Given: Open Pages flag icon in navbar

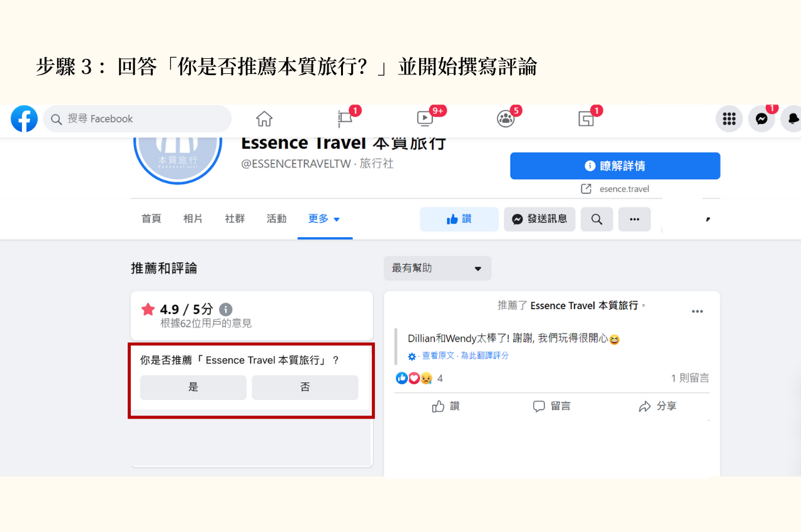Looking at the screenshot, I should point(345,119).
